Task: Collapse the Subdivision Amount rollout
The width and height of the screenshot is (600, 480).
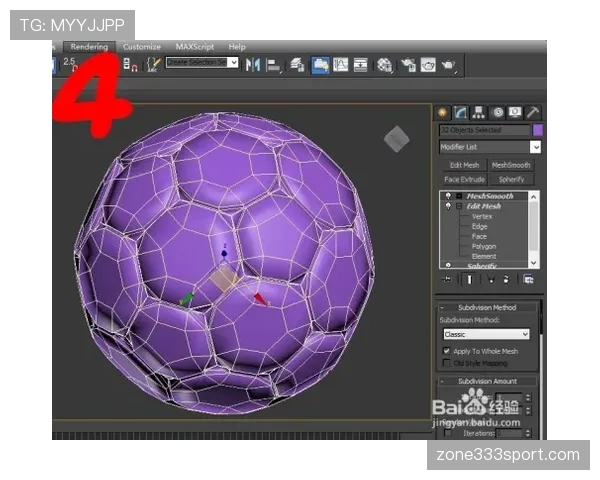Action: [487, 381]
